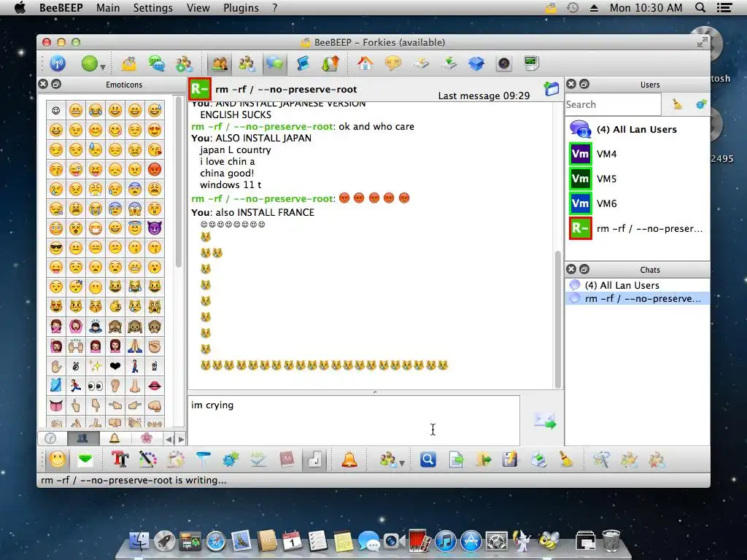Open the View menu

[x=198, y=7]
